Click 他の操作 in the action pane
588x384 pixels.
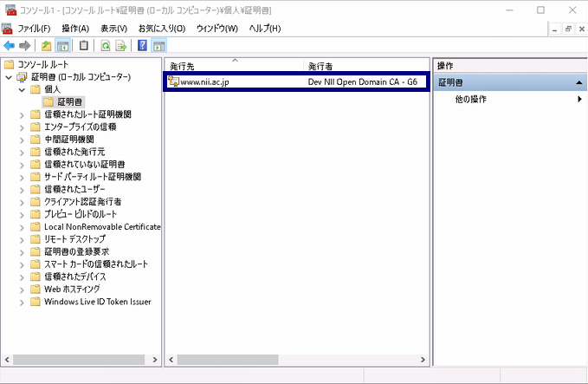470,99
